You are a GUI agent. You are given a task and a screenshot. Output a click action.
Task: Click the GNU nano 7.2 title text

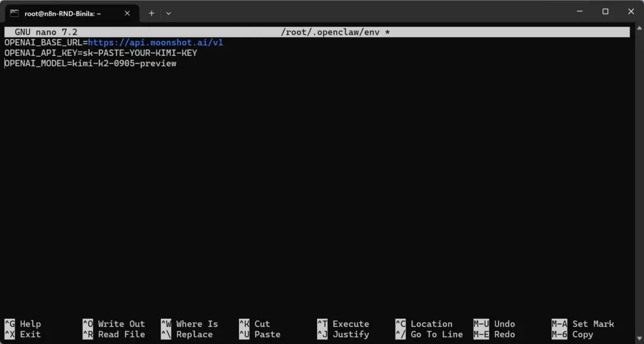[46, 32]
